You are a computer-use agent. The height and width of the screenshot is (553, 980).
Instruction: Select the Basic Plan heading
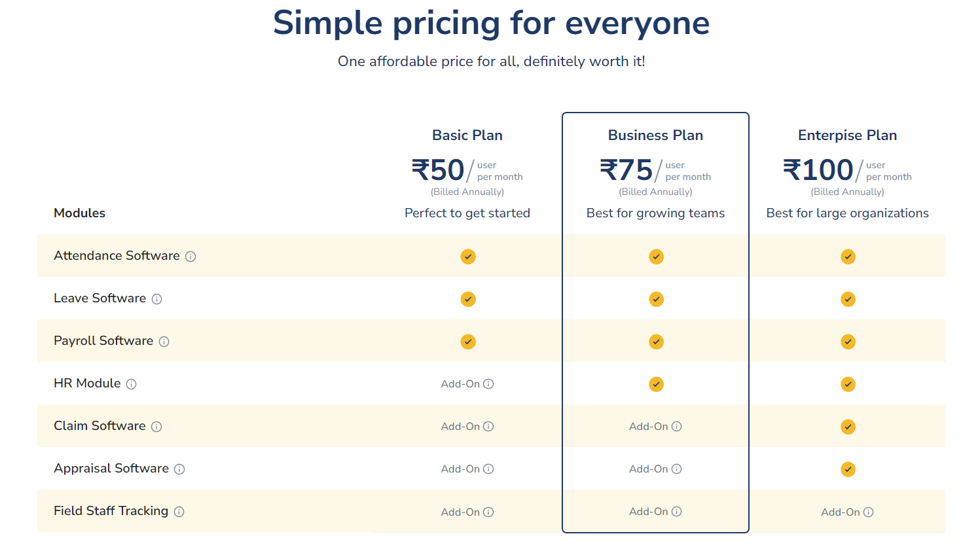click(467, 135)
